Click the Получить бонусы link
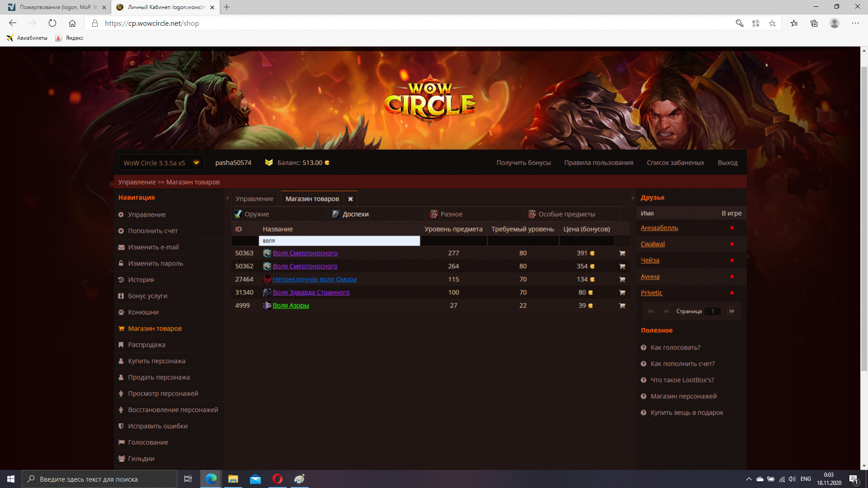Image resolution: width=868 pixels, height=488 pixels. tap(523, 163)
